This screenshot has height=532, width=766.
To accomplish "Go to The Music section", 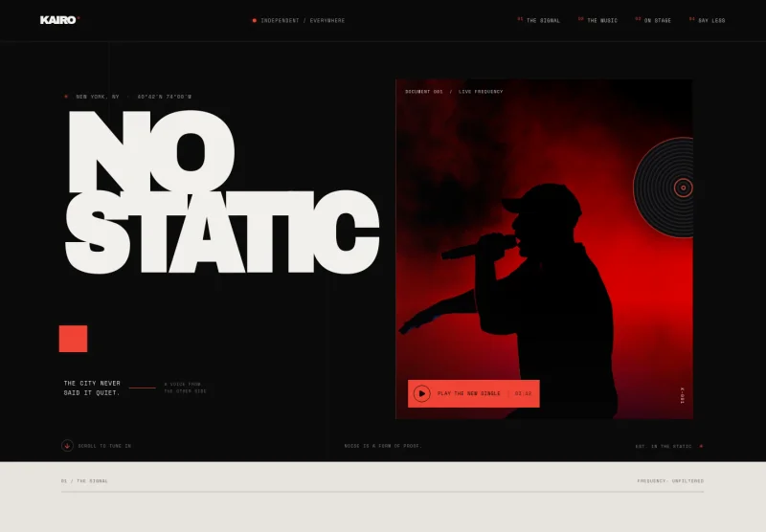I will tap(597, 20).
